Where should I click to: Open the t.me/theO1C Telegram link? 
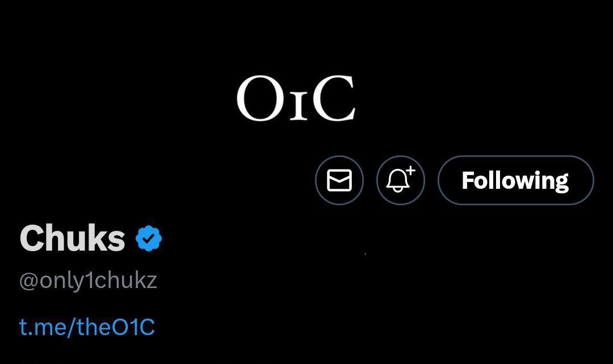pos(87,328)
